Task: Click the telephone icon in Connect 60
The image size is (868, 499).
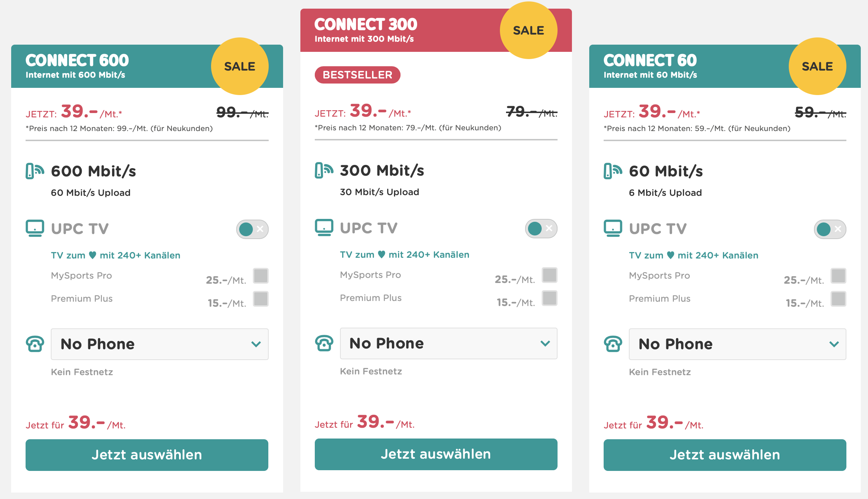Action: coord(613,344)
